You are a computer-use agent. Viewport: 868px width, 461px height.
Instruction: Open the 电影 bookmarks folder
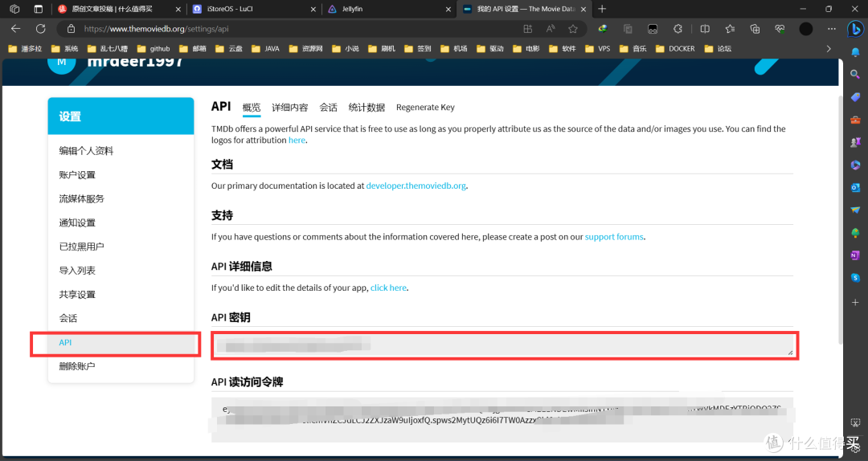tap(526, 49)
